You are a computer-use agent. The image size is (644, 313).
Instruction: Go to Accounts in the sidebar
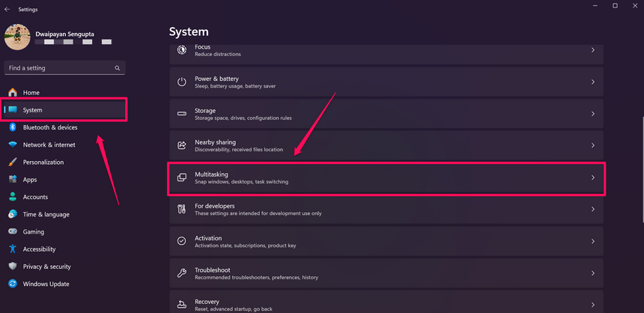tap(35, 197)
